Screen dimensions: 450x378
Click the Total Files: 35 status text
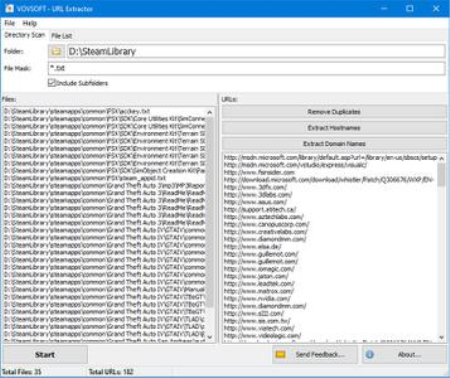(x=22, y=372)
